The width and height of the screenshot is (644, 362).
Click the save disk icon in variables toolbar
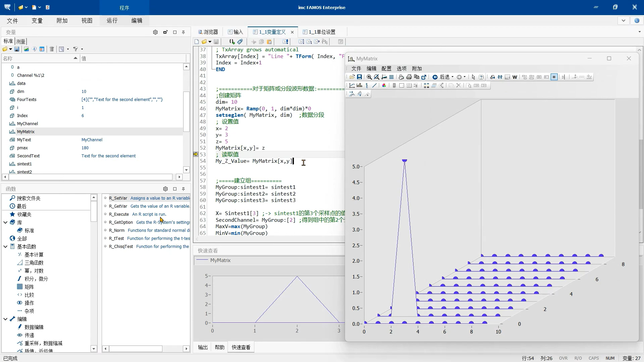point(17,49)
